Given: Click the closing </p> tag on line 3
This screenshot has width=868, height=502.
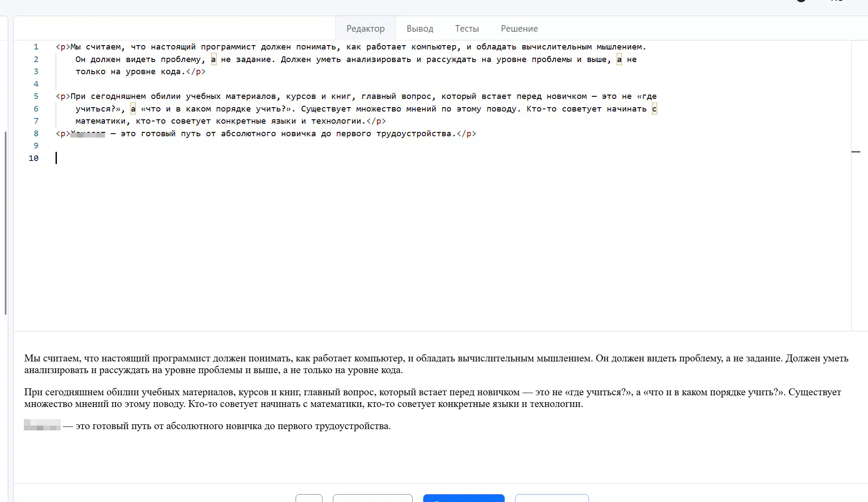Looking at the screenshot, I should point(196,72).
